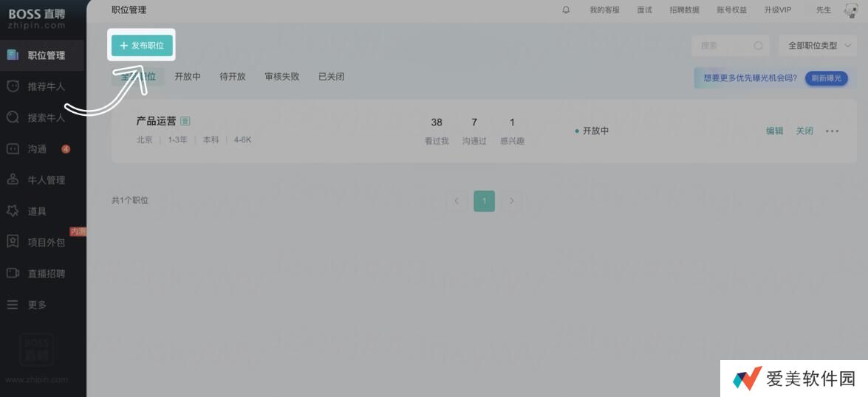868x397 pixels.
Task: Click 编辑 for the 产品运营 job
Action: [774, 131]
